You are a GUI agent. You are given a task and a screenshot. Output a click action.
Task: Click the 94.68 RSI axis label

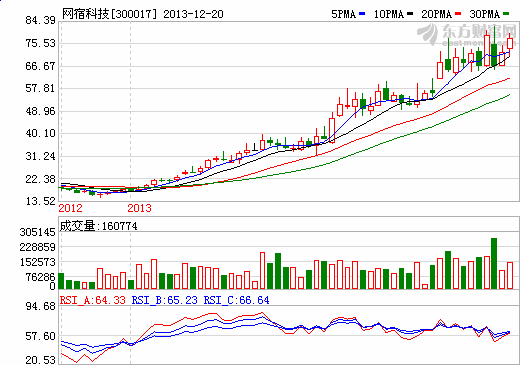click(40, 306)
